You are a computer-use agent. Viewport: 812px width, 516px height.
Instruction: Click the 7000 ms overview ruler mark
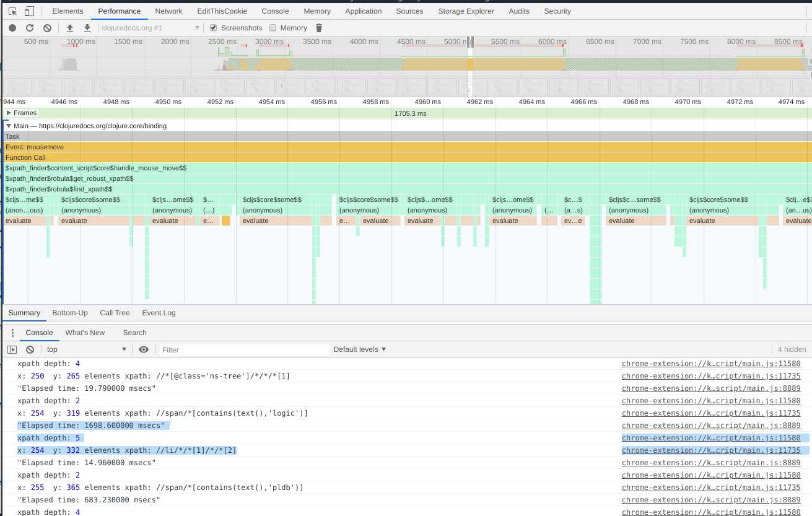point(647,42)
